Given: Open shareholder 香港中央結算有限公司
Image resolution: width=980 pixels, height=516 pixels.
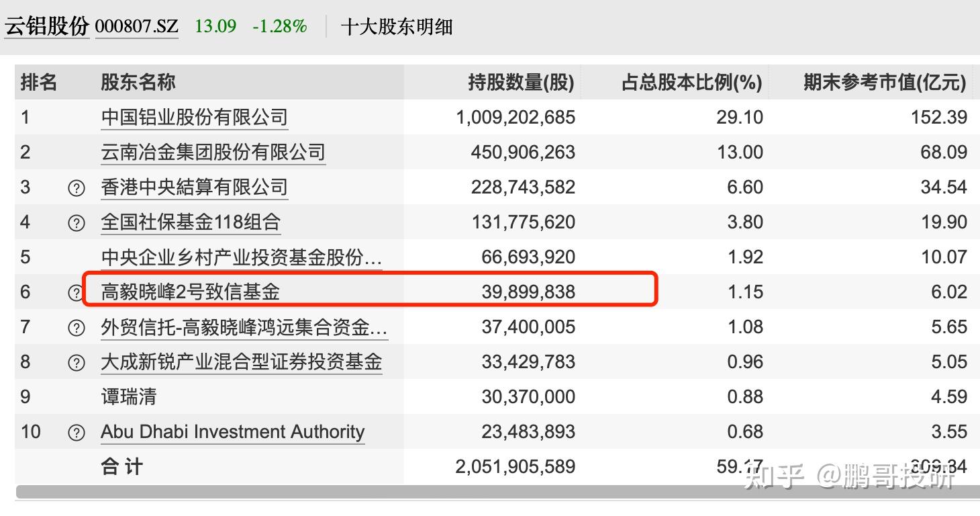Looking at the screenshot, I should [195, 187].
